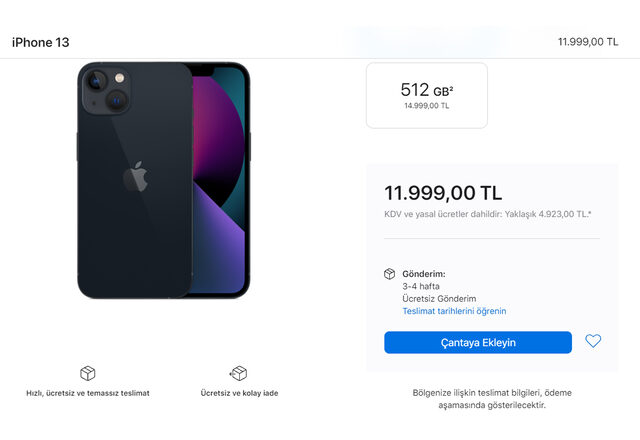
Task: Click the iPhone 13 product image
Action: tap(164, 180)
